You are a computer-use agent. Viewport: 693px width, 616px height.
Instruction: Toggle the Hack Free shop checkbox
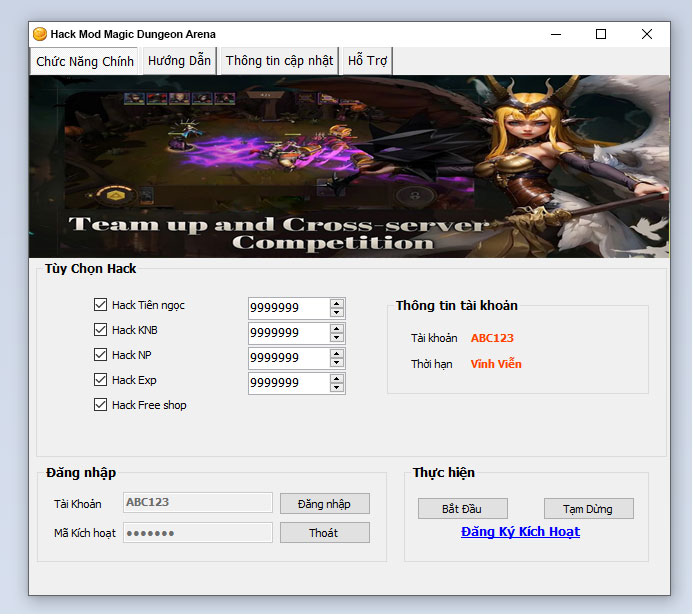(100, 405)
